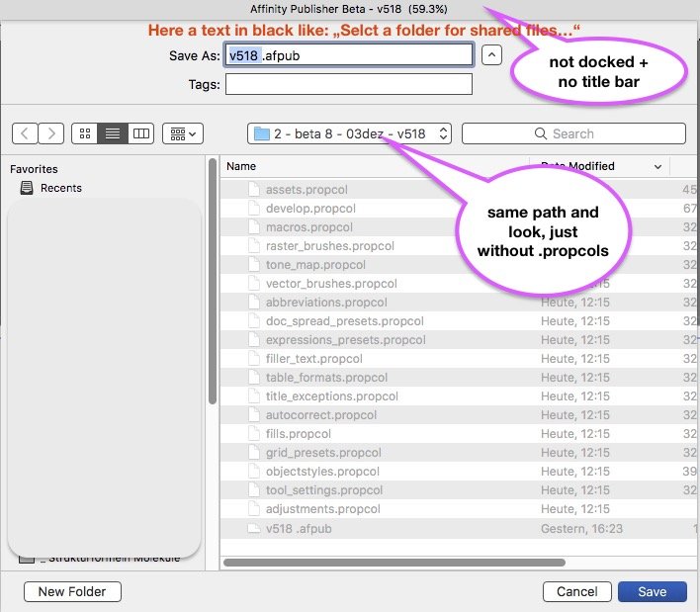This screenshot has width=700, height=612.
Task: Go back with the left chevron button
Action: (x=25, y=133)
